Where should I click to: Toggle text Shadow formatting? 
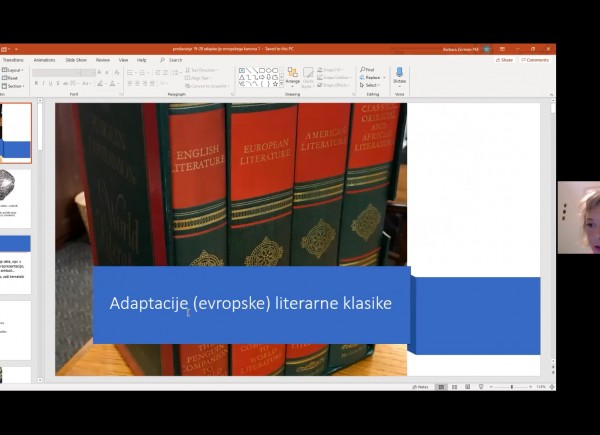tap(58, 83)
